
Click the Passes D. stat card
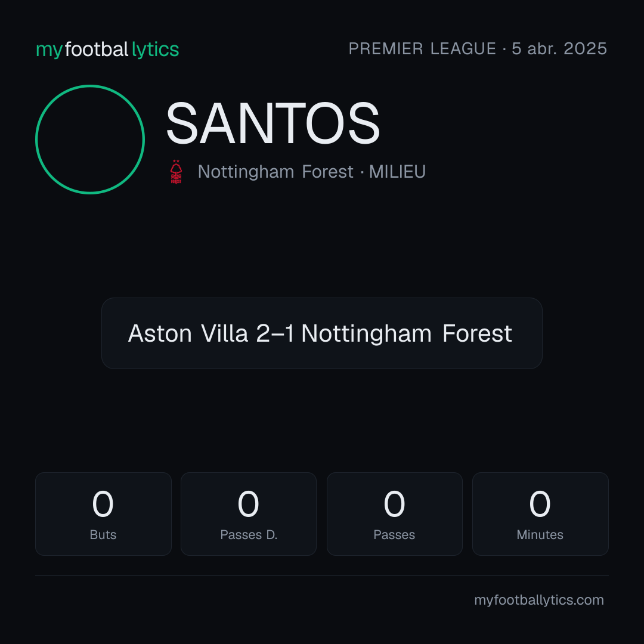click(249, 514)
